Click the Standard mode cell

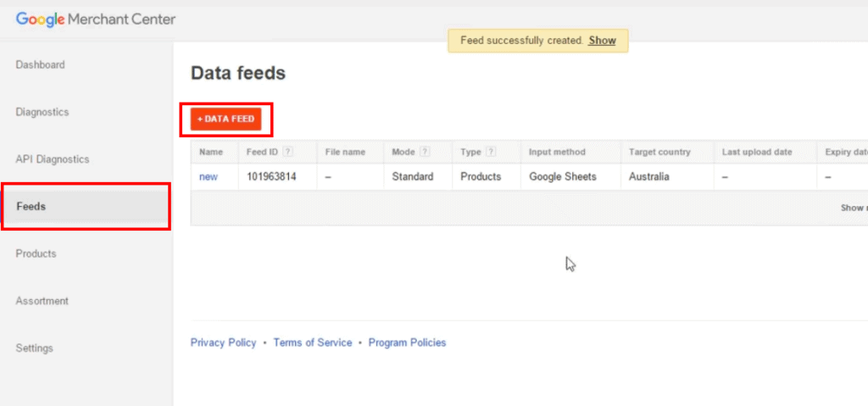tap(413, 177)
